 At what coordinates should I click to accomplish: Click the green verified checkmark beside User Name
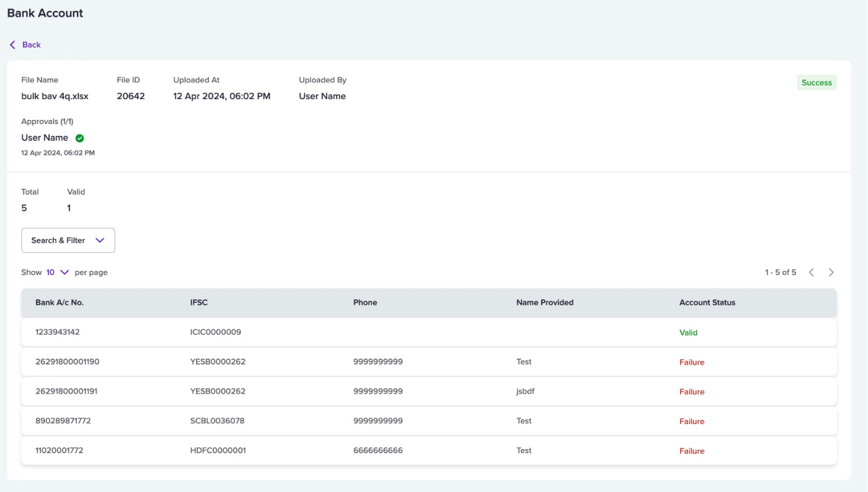click(x=79, y=137)
